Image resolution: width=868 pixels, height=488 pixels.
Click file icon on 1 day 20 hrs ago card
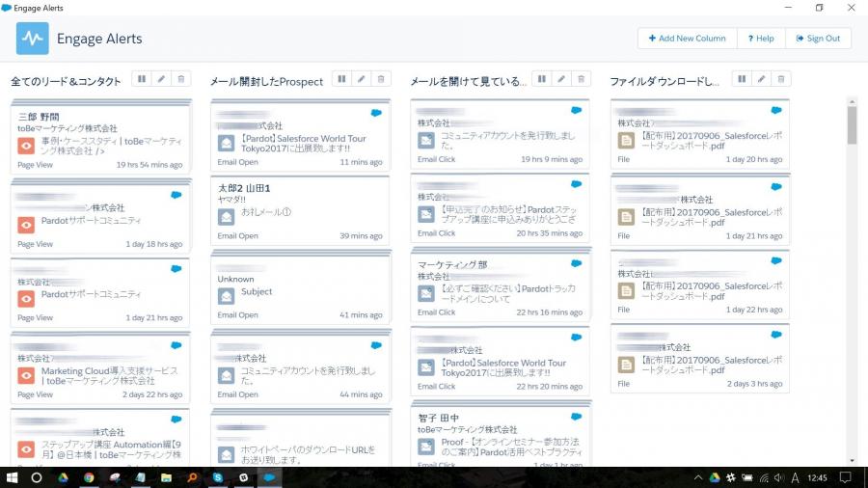click(x=626, y=141)
